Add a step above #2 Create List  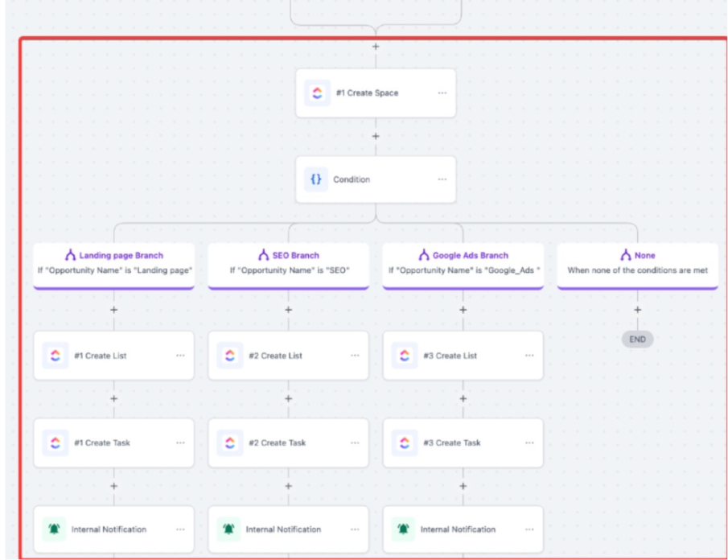click(x=288, y=310)
